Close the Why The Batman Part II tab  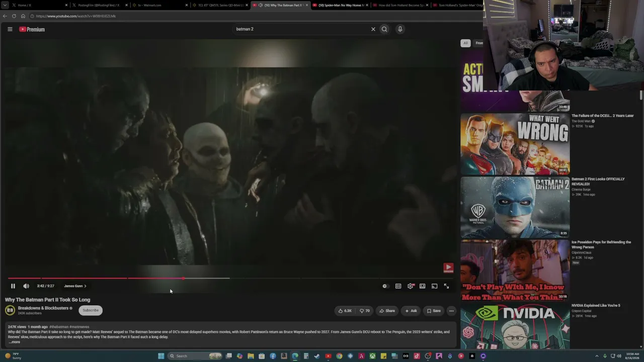pos(307,5)
